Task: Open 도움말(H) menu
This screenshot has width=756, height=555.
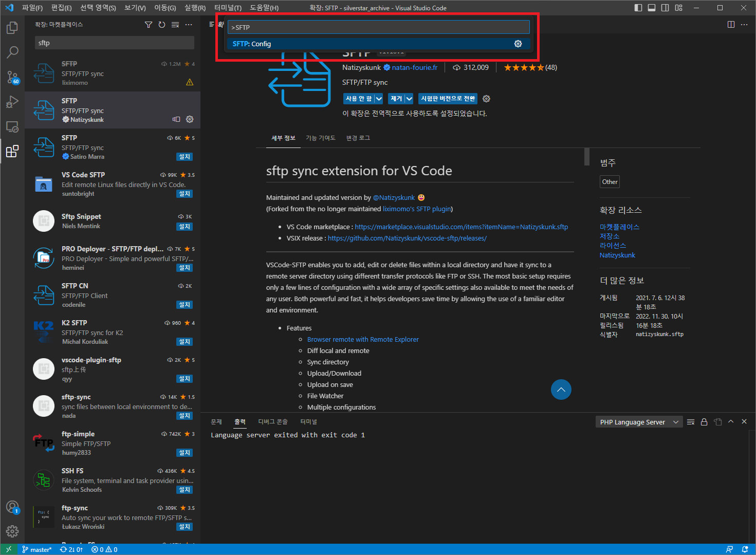Action: [x=264, y=8]
